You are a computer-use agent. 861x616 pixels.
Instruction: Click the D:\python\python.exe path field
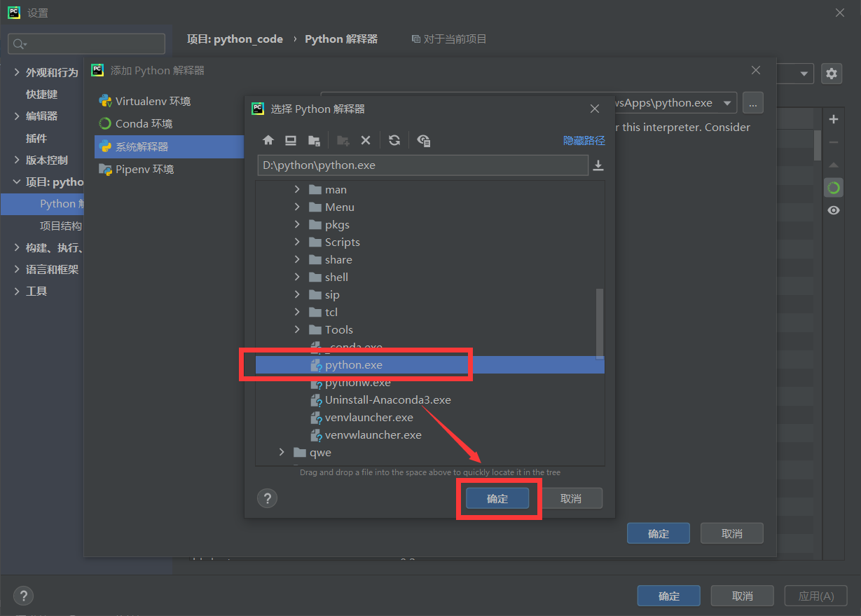point(422,165)
